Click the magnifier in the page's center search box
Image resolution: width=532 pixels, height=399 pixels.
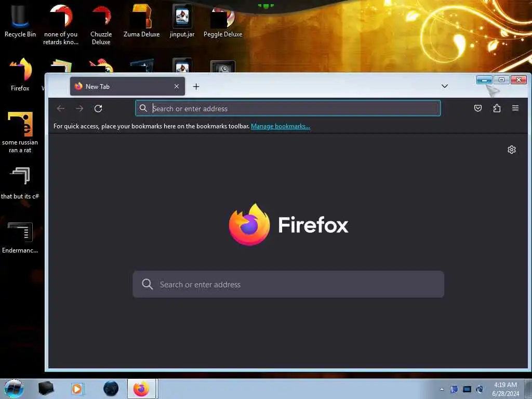pyautogui.click(x=147, y=284)
